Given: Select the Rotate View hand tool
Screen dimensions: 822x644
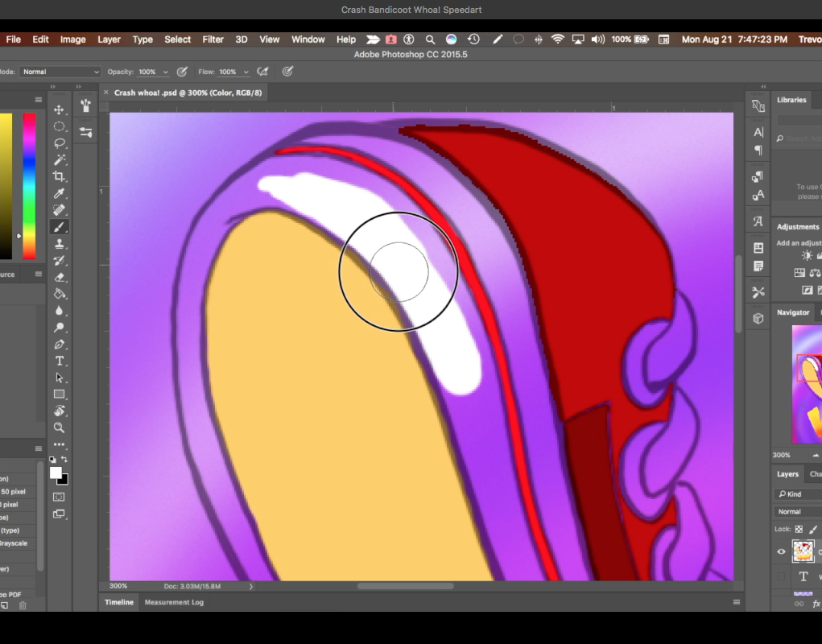Looking at the screenshot, I should tap(60, 411).
